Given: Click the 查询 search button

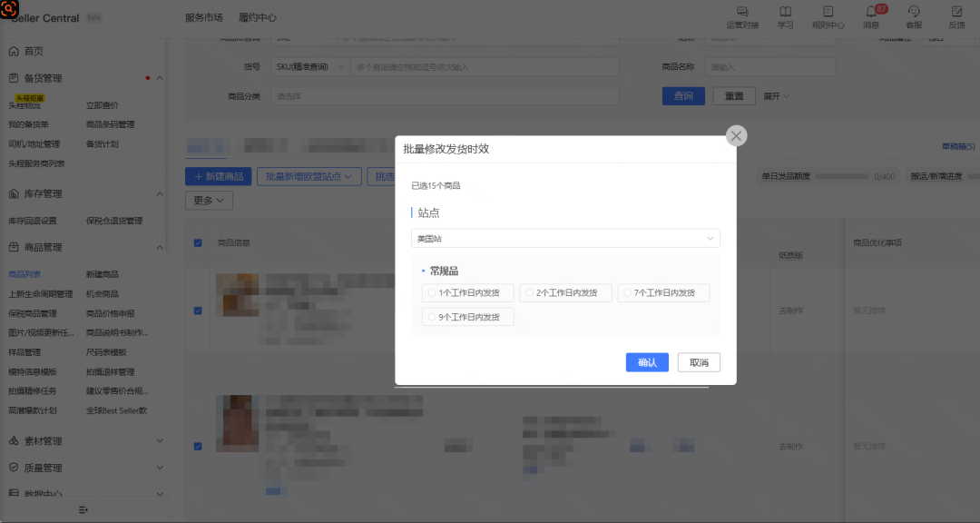Looking at the screenshot, I should click(x=683, y=95).
